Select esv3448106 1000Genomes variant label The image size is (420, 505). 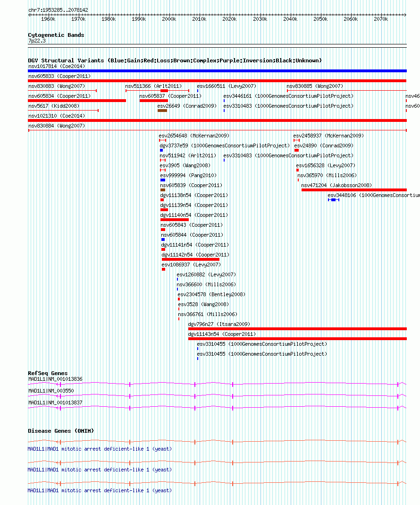[x=374, y=196]
